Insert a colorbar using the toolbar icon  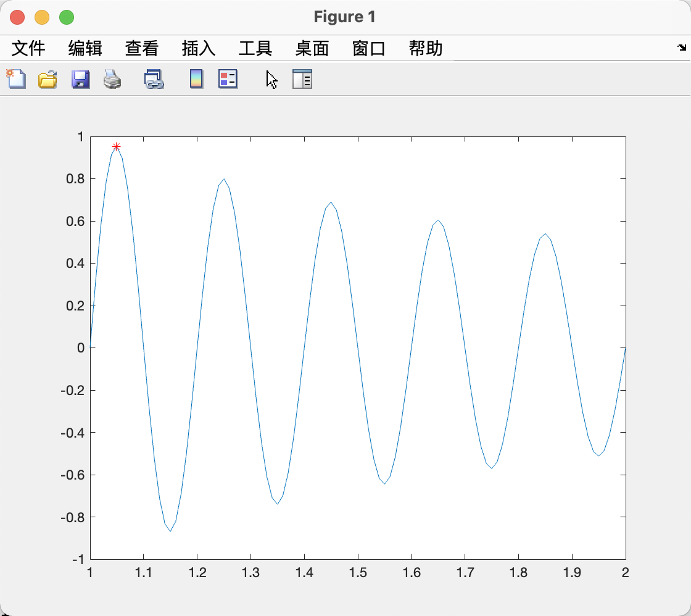(x=197, y=79)
